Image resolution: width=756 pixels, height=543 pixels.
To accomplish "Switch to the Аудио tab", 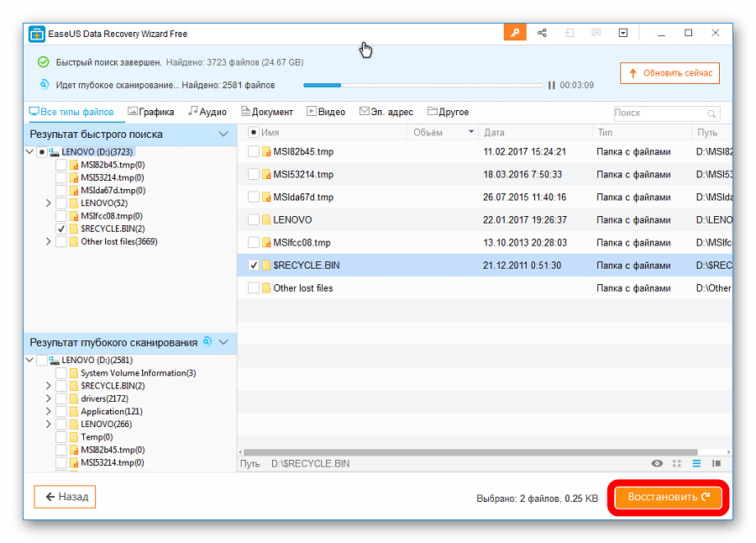I will coord(207,112).
